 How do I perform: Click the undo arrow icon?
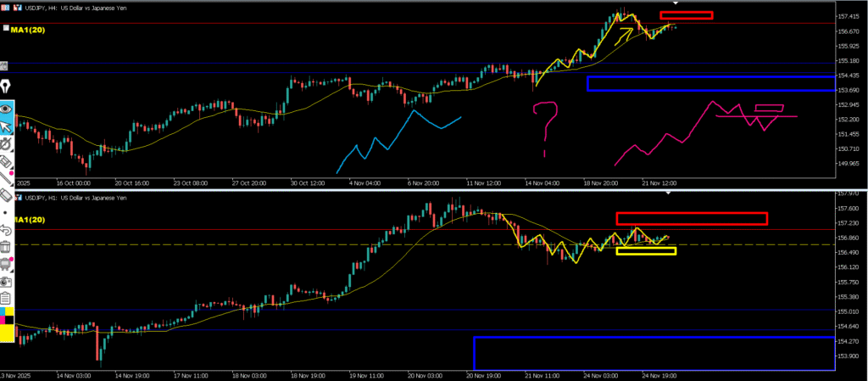(x=7, y=229)
